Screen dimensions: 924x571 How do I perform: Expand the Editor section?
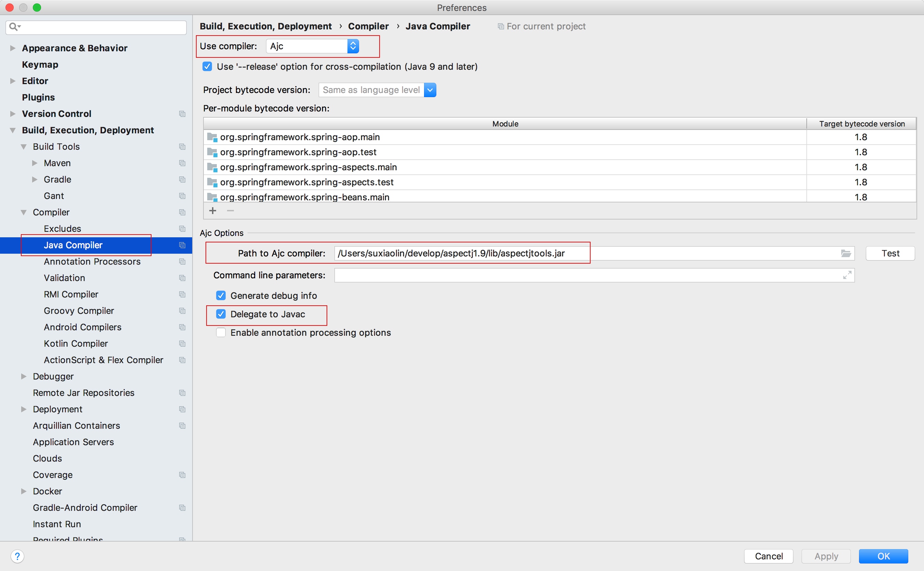[12, 81]
